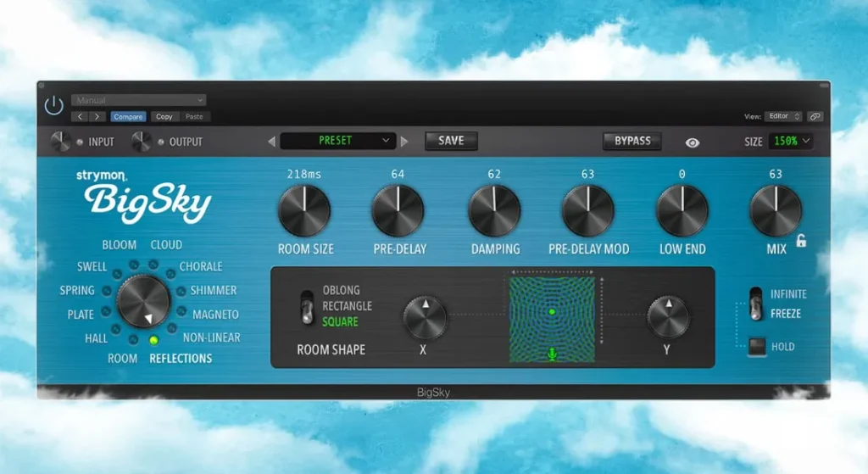The image size is (868, 474).
Task: Select the CLOUD reverb type
Action: pos(166,245)
